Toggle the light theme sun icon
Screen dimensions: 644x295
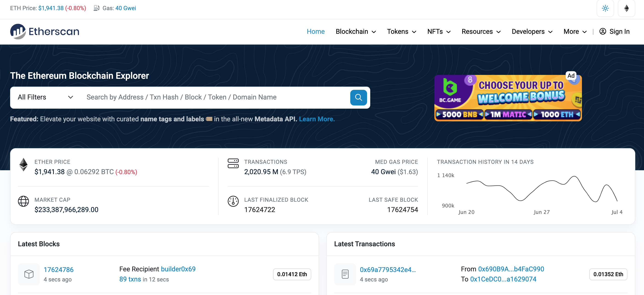tap(605, 8)
